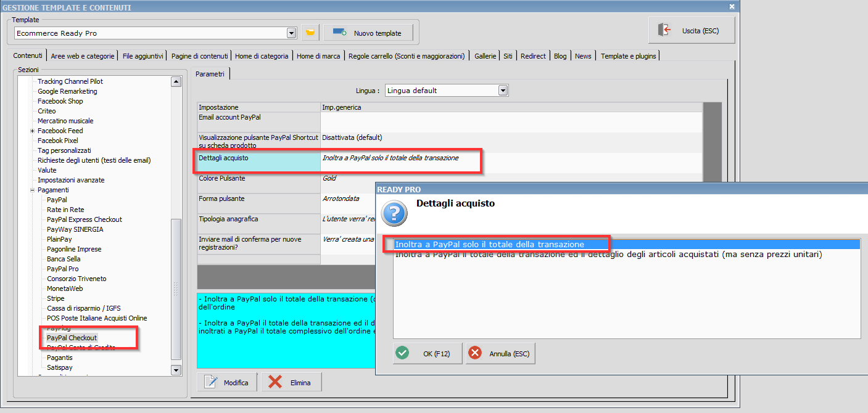Click the Modifica button
Viewport: 868px width, 413px height.
pyautogui.click(x=228, y=382)
